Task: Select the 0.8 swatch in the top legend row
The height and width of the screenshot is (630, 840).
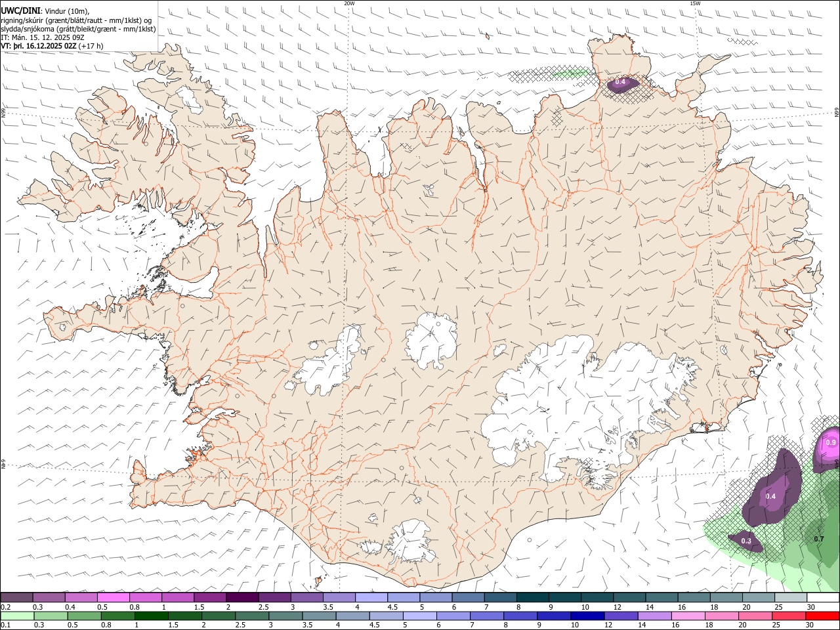Action: tap(145, 598)
